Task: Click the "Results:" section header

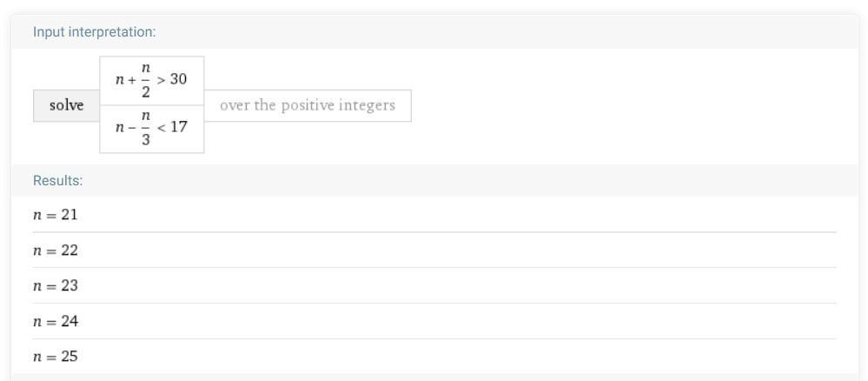Action: pyautogui.click(x=57, y=181)
